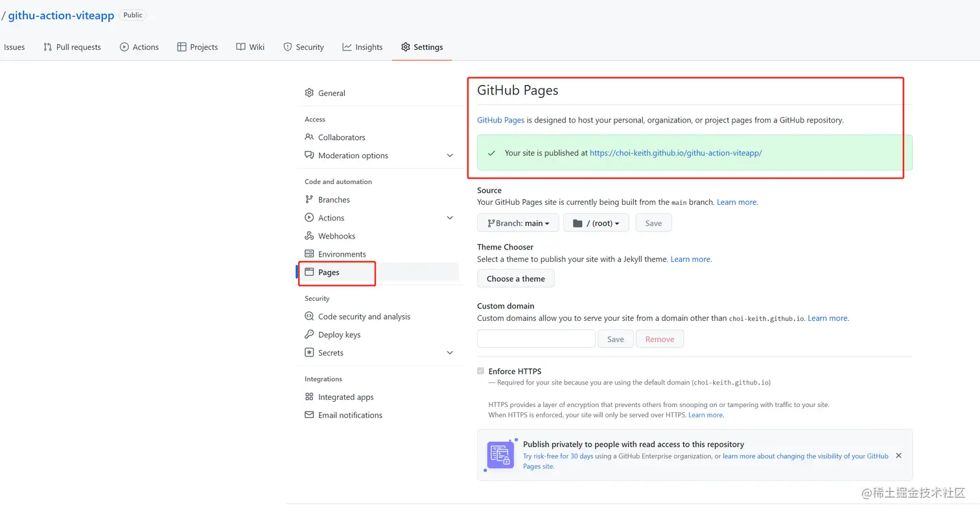Click the Branches git-branch icon
The width and height of the screenshot is (980, 514).
click(x=309, y=199)
